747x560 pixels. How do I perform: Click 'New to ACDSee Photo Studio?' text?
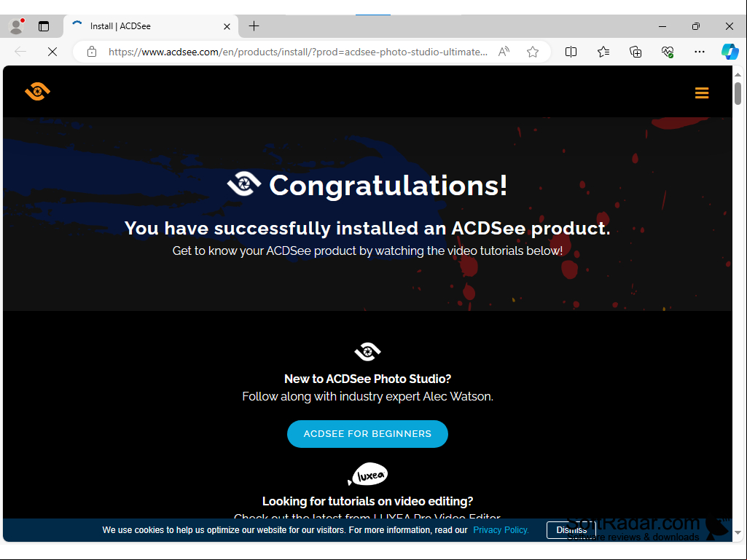click(x=367, y=379)
